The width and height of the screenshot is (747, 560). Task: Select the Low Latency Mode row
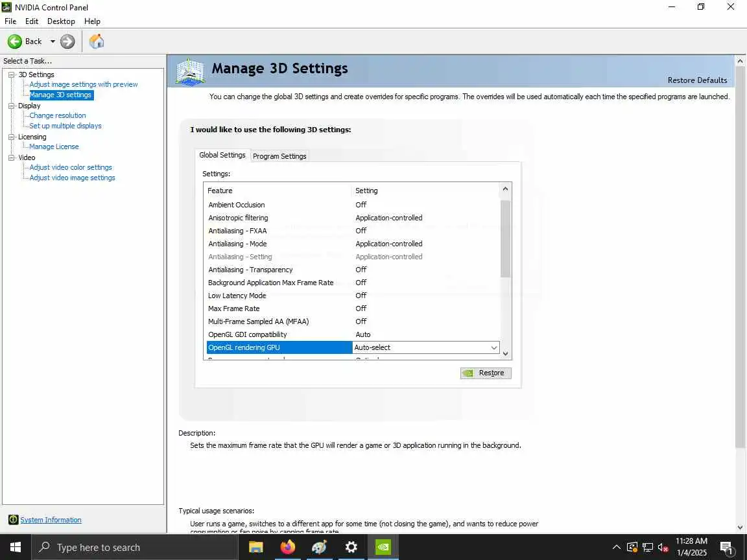point(353,296)
